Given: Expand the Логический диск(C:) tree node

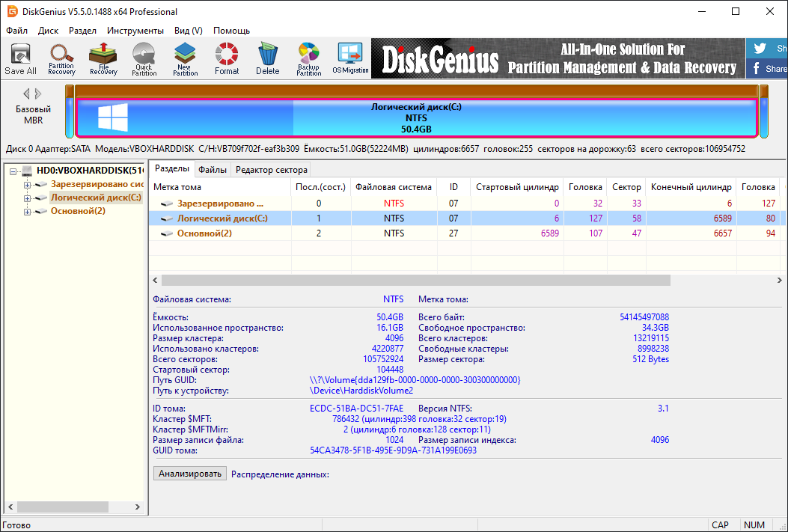Looking at the screenshot, I should 28,198.
